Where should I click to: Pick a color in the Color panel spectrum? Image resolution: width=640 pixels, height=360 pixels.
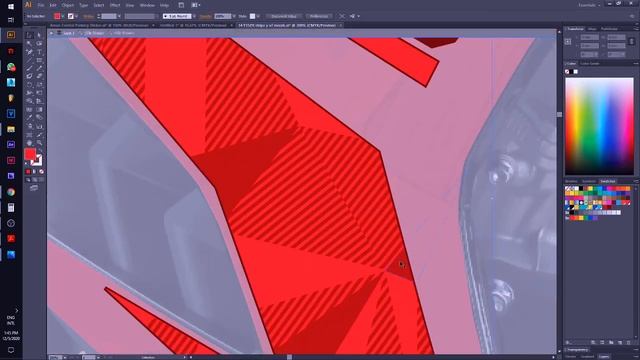pyautogui.click(x=599, y=126)
